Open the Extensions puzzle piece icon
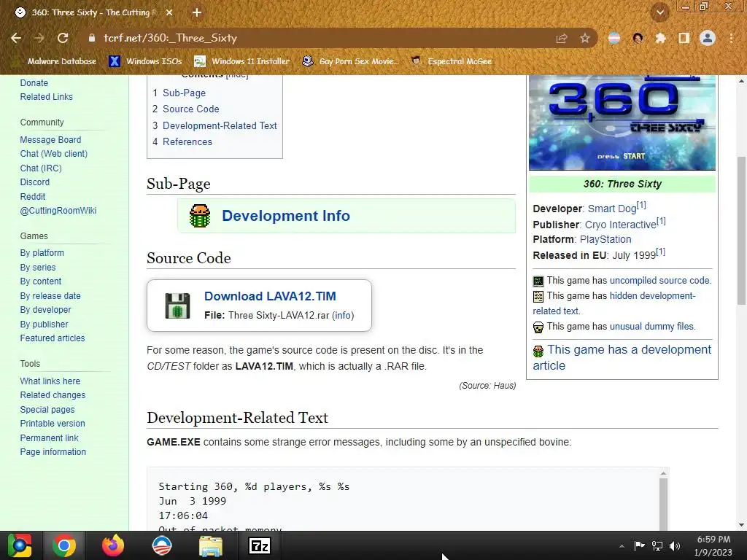The width and height of the screenshot is (747, 560). click(660, 38)
